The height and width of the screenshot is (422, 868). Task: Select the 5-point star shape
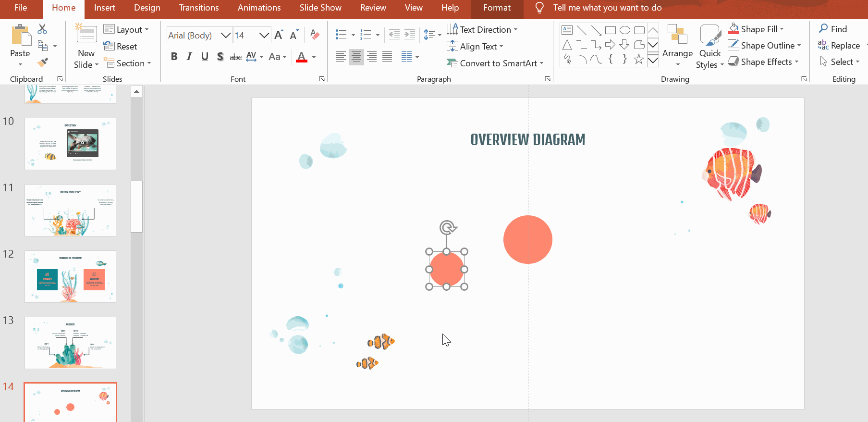pos(638,60)
